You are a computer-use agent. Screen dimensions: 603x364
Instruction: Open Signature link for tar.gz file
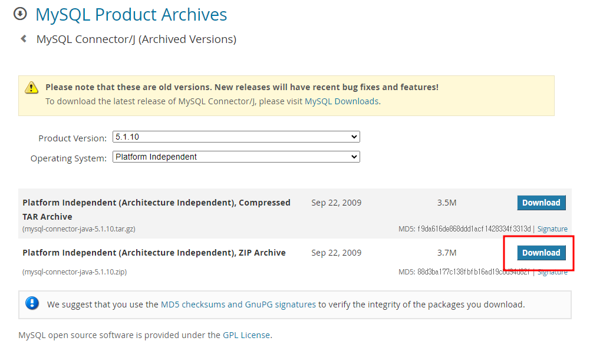[552, 229]
